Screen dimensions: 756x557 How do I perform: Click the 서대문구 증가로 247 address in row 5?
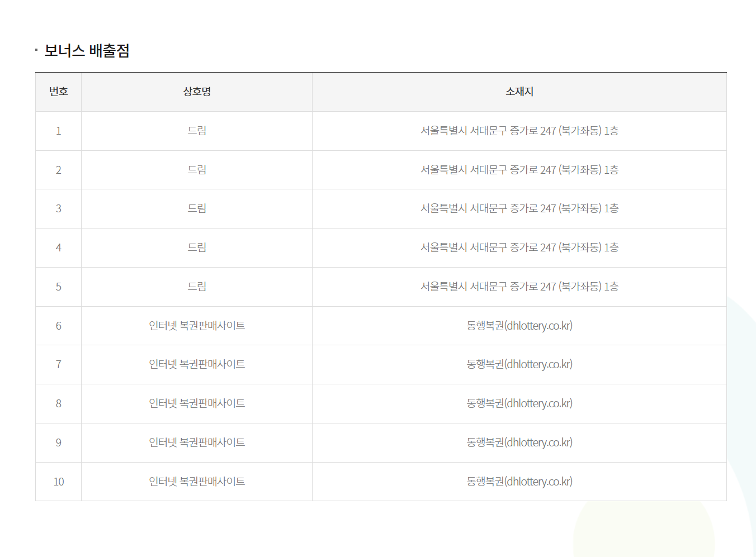coord(519,287)
